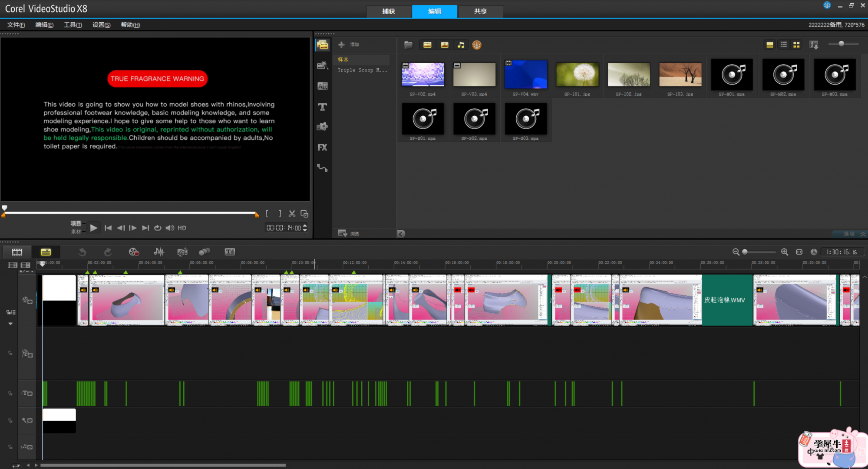This screenshot has height=469, width=868.
Task: Open the 编辑 menu
Action: [44, 25]
